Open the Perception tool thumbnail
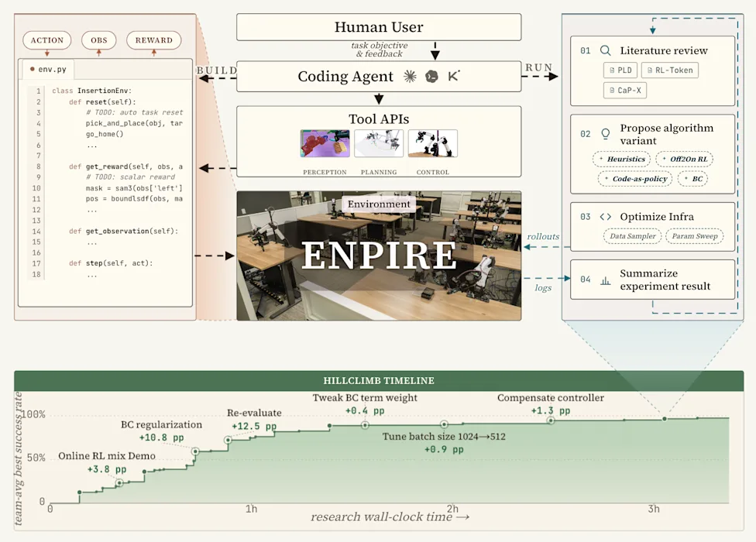The image size is (756, 542). [325, 143]
